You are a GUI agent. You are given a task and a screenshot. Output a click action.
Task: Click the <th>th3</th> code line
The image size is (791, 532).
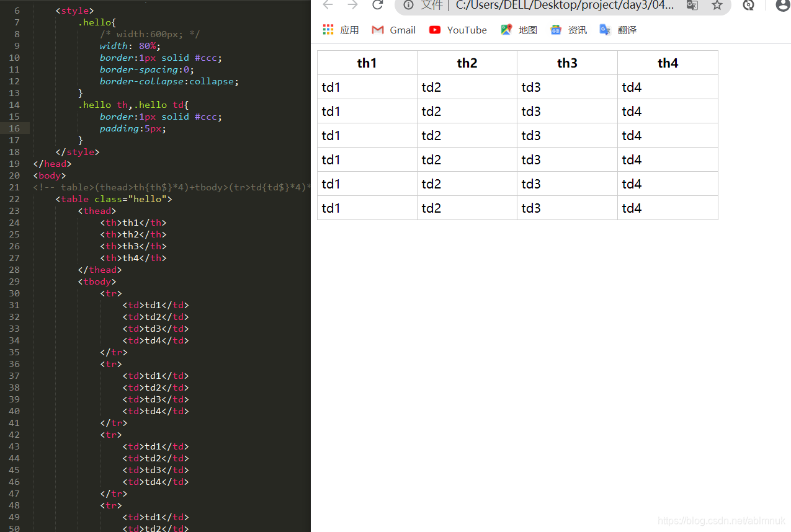133,246
